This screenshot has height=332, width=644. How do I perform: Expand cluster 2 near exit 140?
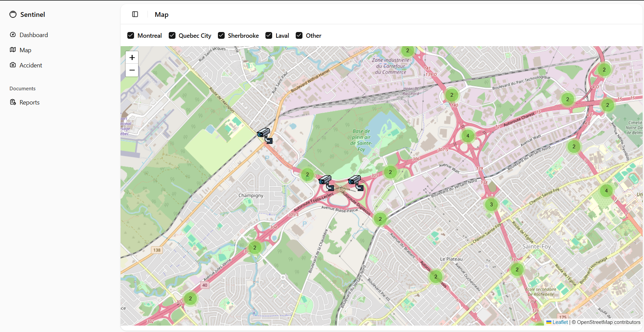(x=452, y=95)
